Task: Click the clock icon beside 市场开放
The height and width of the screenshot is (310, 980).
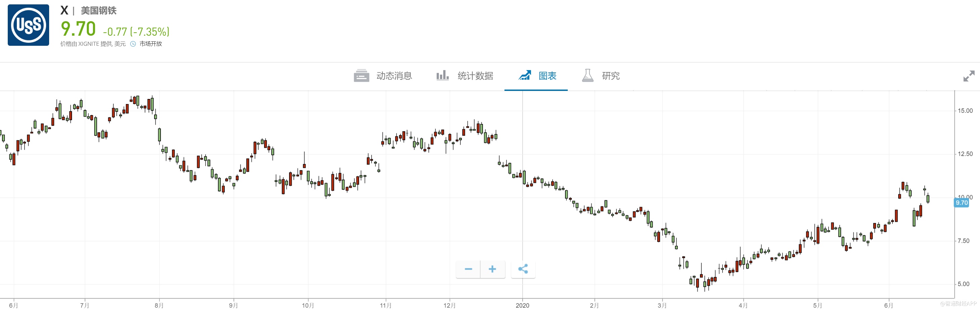Action: (133, 44)
